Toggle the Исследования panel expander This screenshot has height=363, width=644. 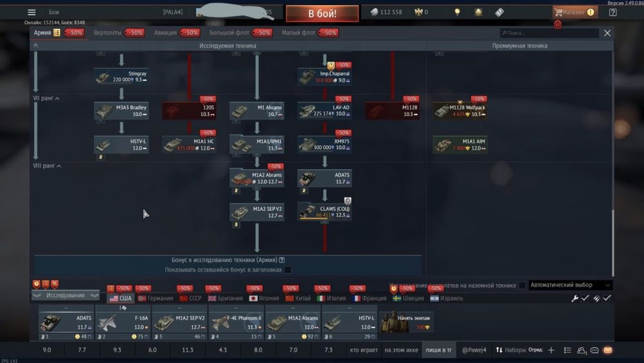(65, 295)
